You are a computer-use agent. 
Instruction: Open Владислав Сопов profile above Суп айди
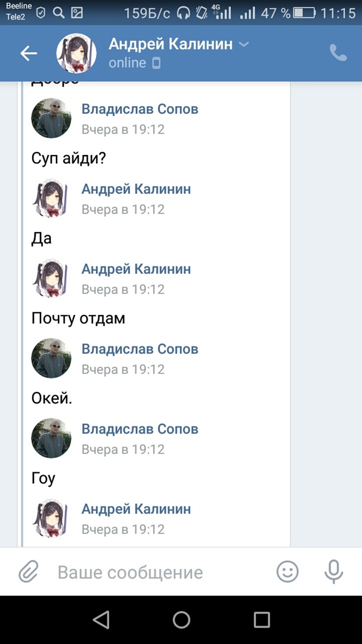(140, 109)
